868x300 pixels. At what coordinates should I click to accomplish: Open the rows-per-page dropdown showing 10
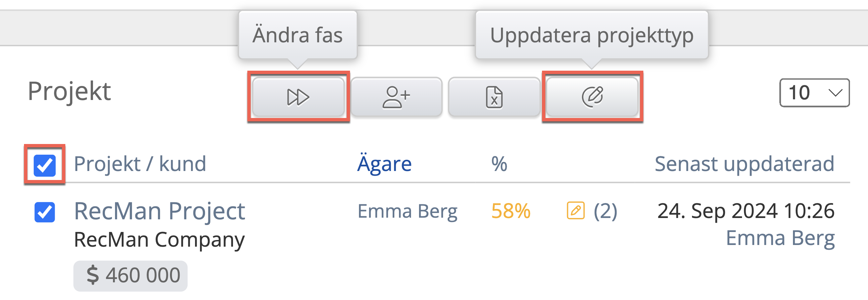pos(814,93)
